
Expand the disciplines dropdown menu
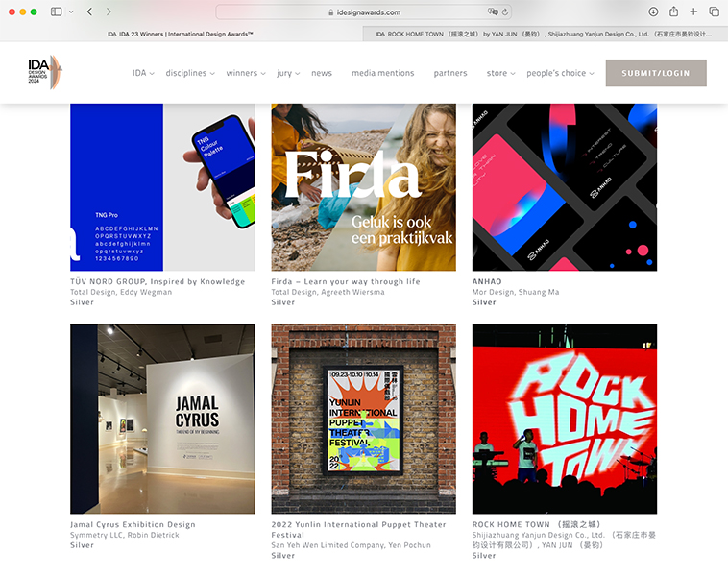click(190, 73)
